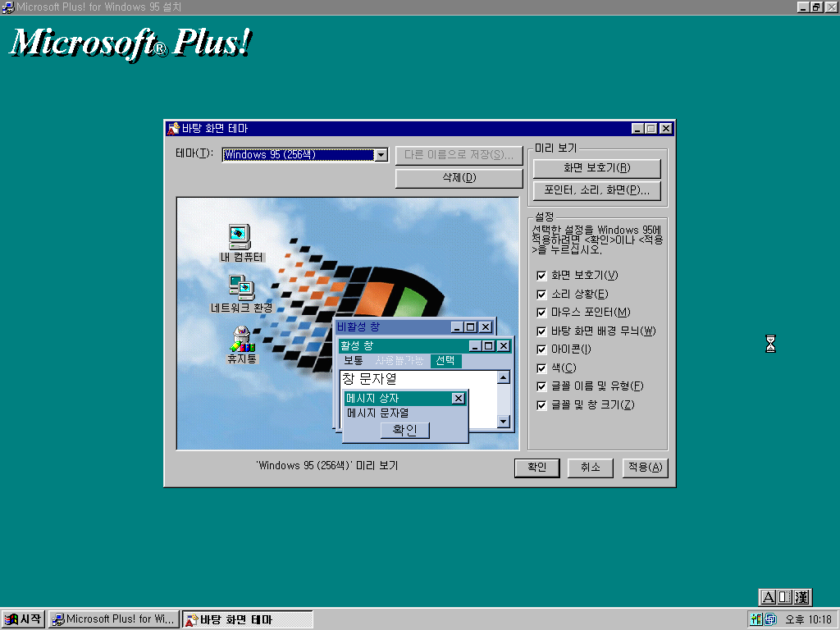
Task: Click the Microsoft Plus! setup title bar icon
Action: tap(8, 7)
